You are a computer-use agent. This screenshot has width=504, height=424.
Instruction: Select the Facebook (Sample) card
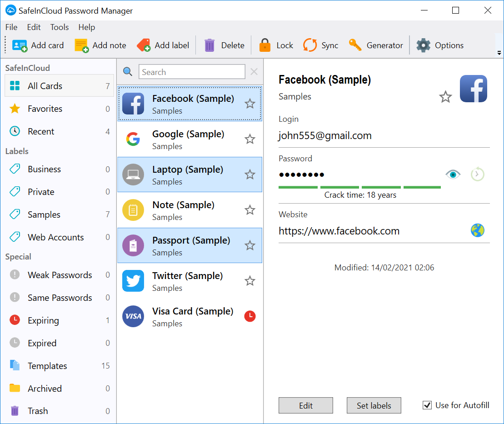(x=190, y=104)
